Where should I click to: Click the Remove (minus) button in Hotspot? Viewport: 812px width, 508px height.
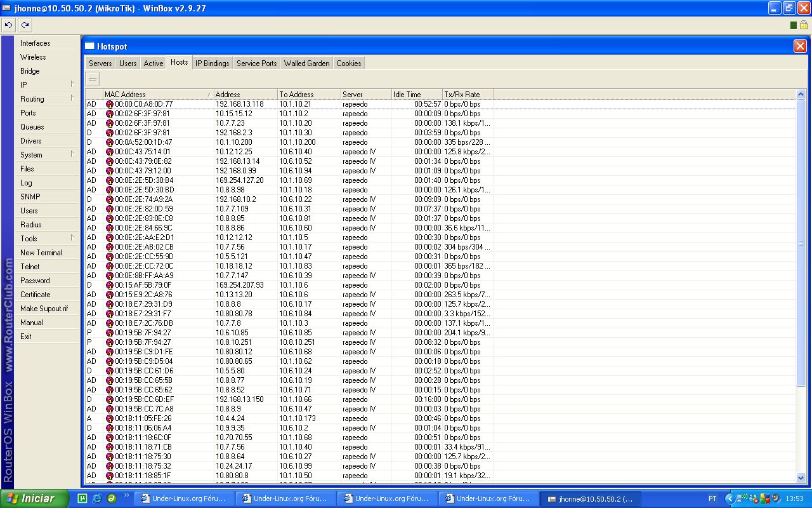[93, 79]
